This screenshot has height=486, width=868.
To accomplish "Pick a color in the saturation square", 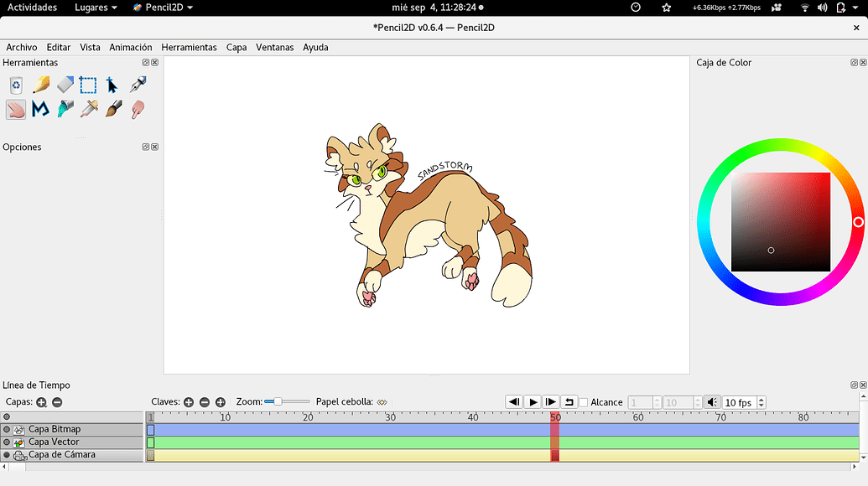I will (781, 222).
